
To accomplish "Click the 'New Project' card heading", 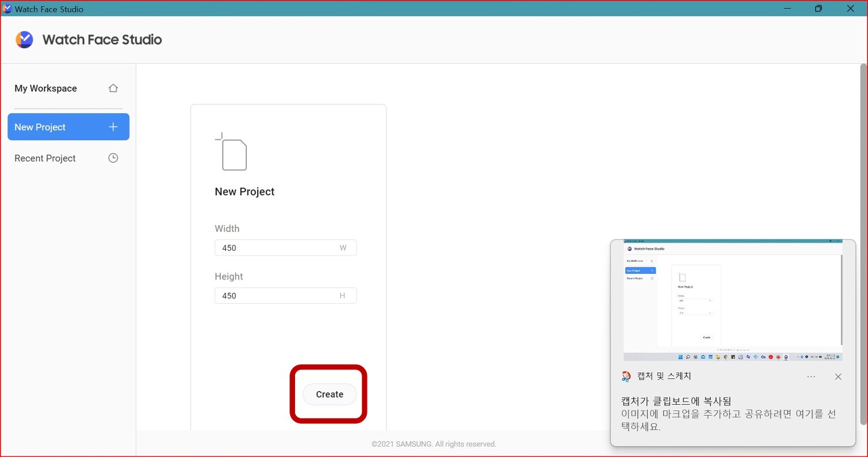I will coord(245,192).
